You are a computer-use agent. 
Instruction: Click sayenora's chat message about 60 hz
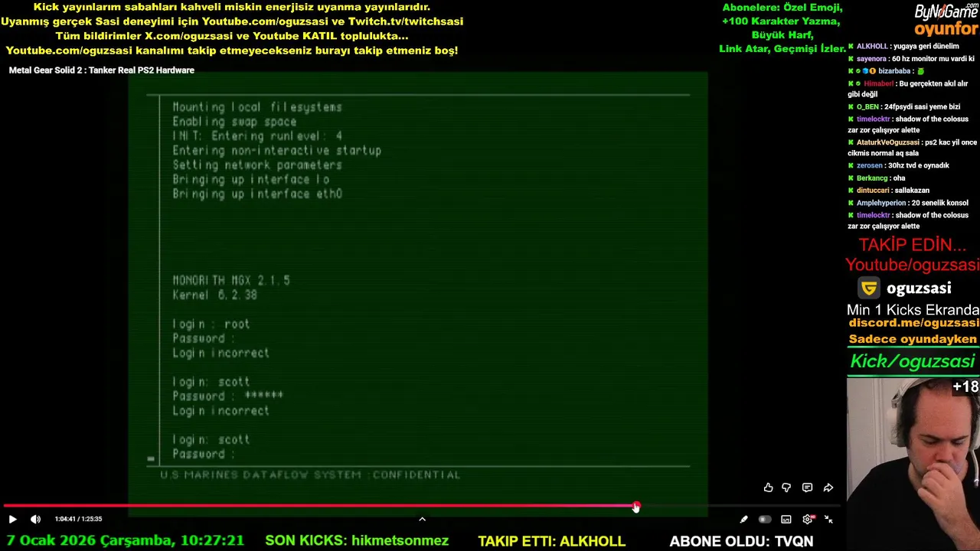911,59
